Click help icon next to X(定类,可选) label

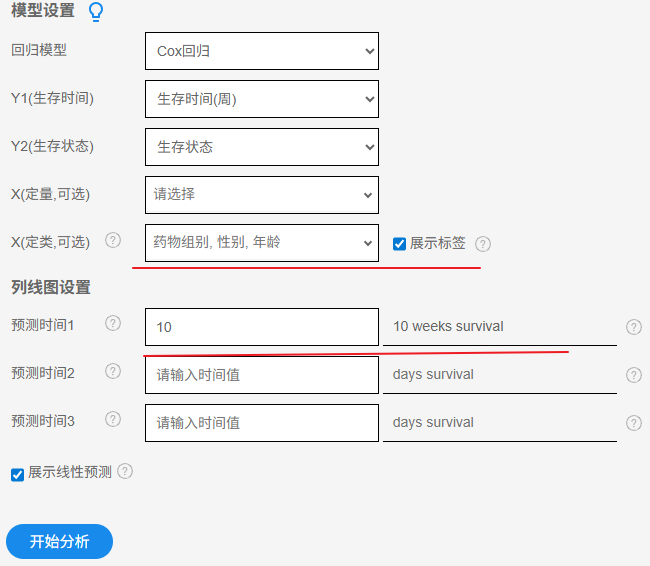click(113, 240)
